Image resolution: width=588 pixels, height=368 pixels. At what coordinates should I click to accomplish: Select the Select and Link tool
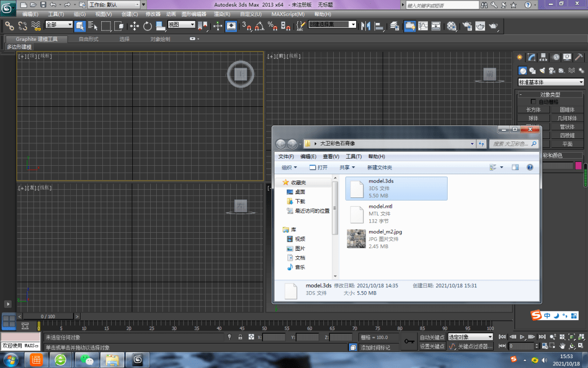tap(9, 26)
